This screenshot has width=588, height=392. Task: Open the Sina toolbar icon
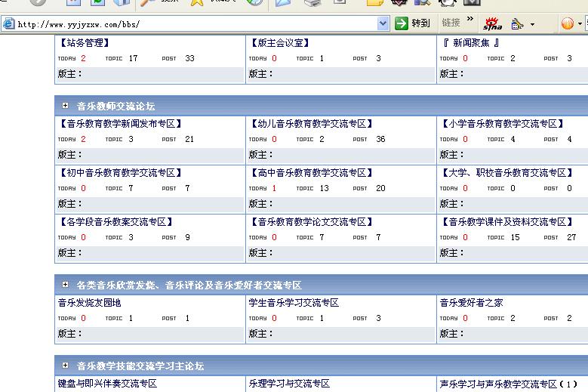(492, 23)
